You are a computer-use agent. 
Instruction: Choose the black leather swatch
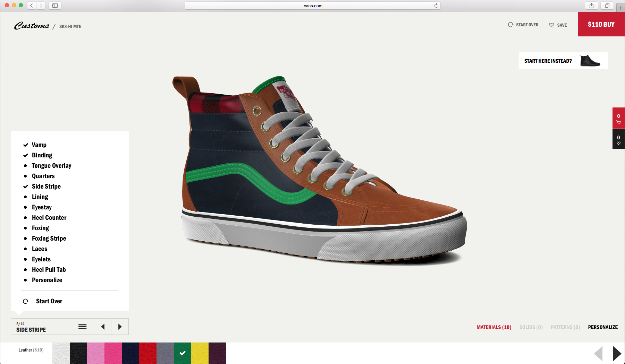pos(78,353)
